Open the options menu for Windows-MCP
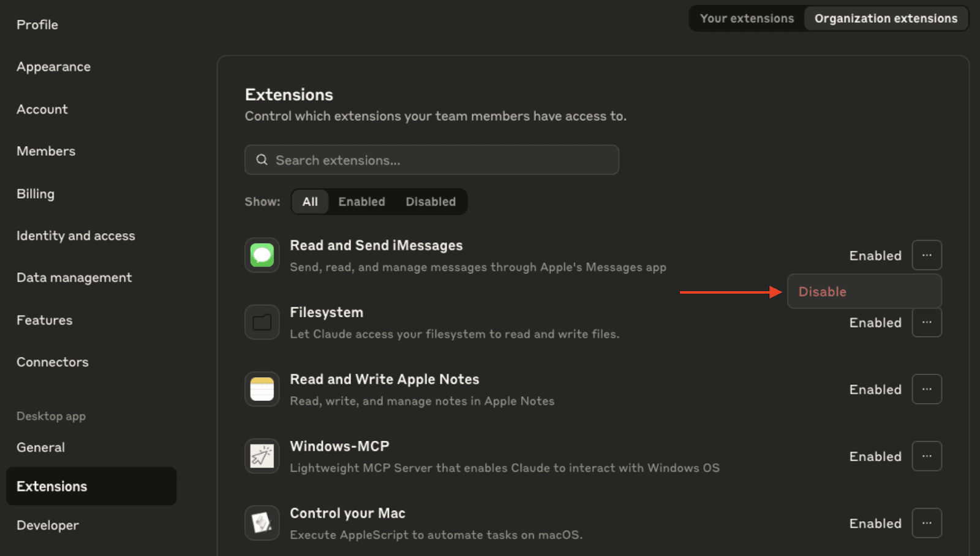 click(927, 455)
